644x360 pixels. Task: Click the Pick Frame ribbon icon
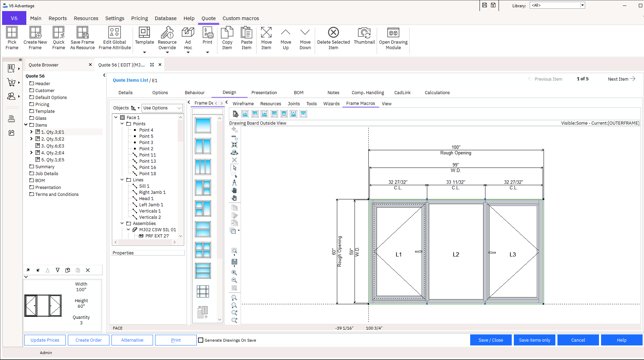(12, 37)
